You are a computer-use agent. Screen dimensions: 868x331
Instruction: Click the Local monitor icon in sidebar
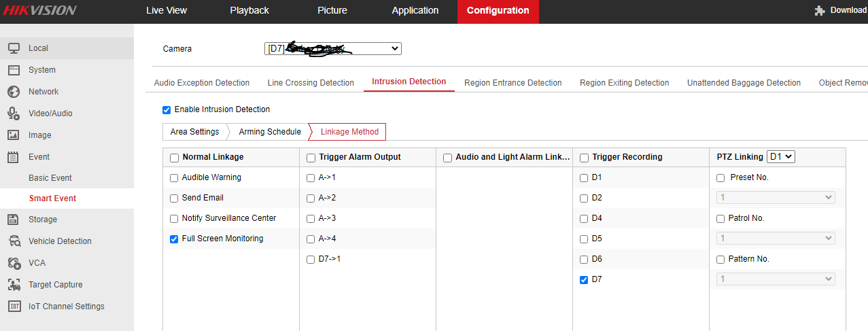click(14, 48)
